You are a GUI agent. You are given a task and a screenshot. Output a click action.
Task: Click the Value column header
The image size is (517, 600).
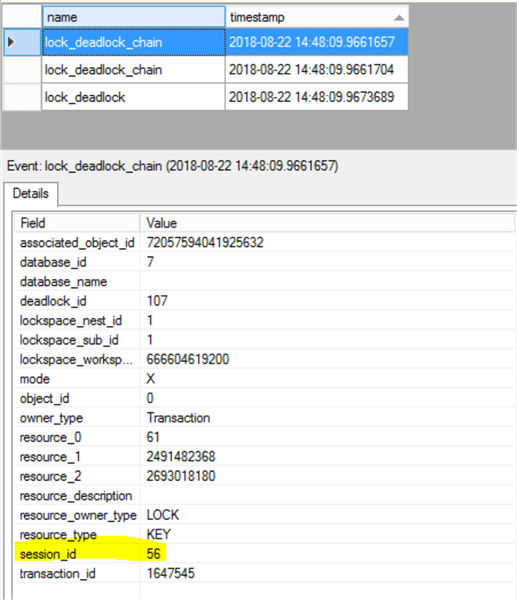click(x=328, y=223)
